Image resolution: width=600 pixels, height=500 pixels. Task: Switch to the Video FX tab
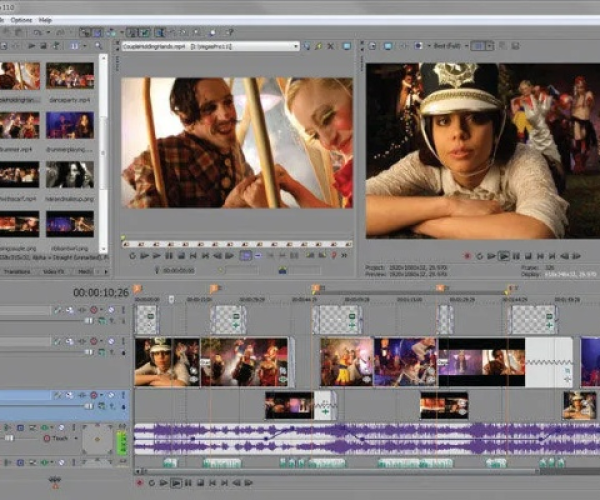click(x=51, y=271)
